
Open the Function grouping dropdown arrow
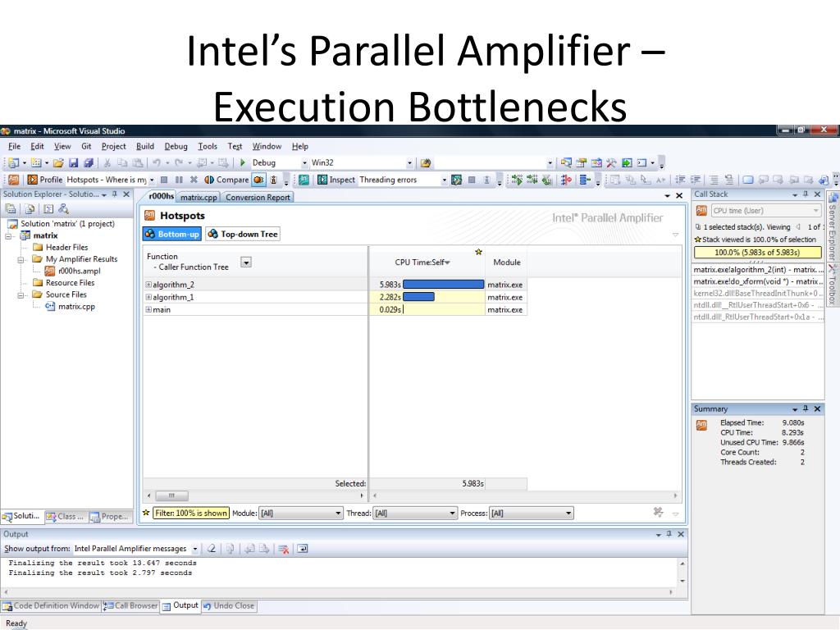246,262
